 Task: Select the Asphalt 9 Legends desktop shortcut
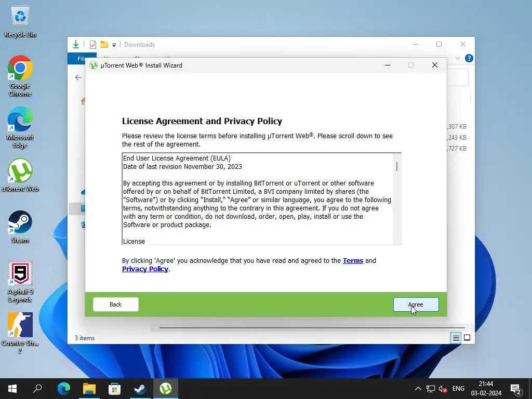20,282
